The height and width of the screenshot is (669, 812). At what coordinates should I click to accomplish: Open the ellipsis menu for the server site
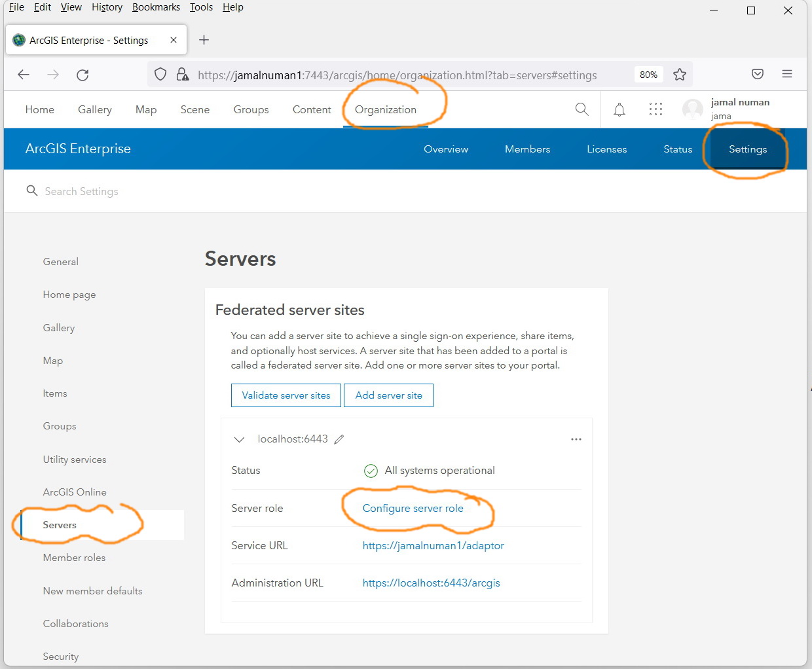click(x=576, y=439)
